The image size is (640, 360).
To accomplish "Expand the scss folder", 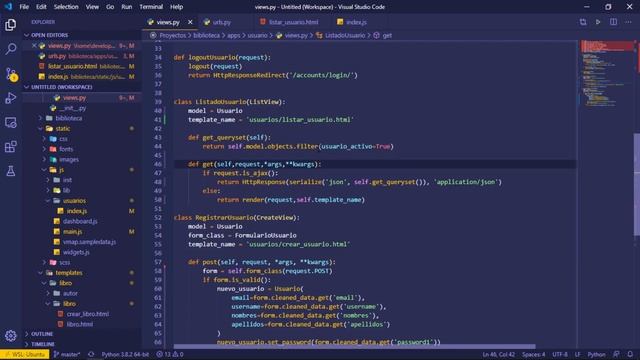I will click(x=64, y=262).
